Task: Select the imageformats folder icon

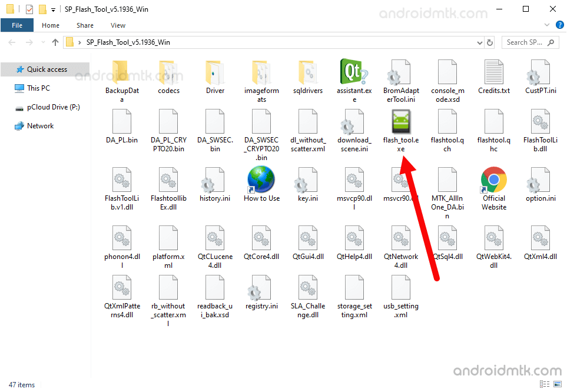Action: [x=261, y=72]
